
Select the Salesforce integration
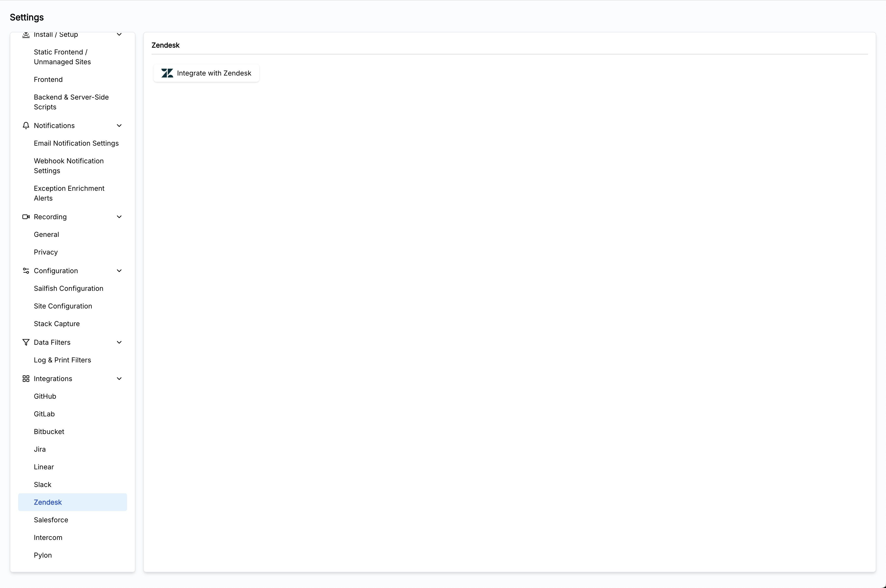click(x=72, y=520)
